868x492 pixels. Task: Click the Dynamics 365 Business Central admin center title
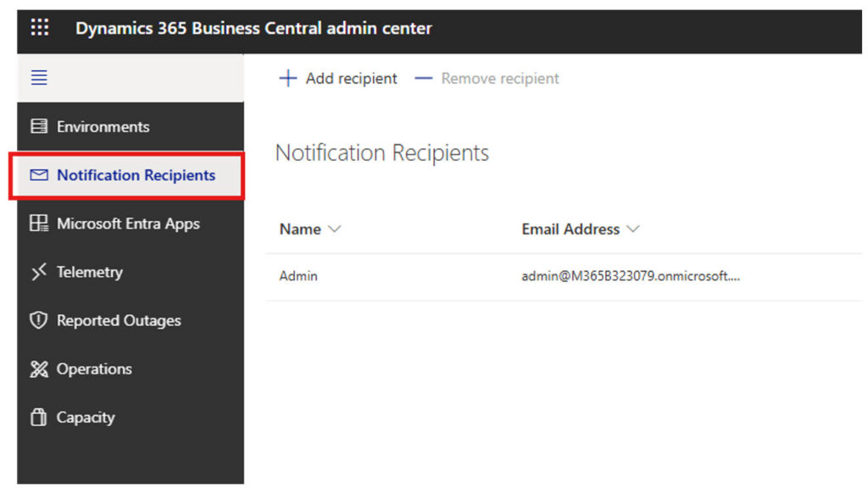(253, 28)
